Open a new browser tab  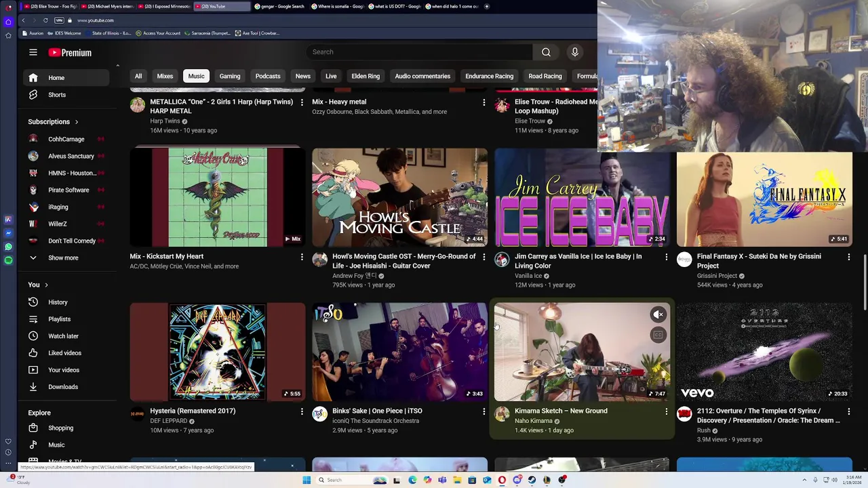pyautogui.click(x=487, y=6)
